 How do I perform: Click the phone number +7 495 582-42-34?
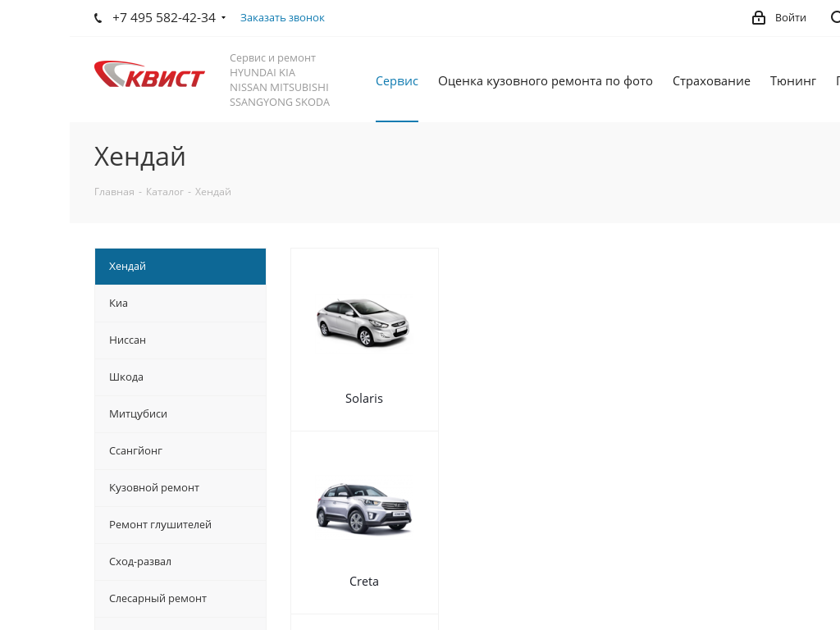point(163,18)
